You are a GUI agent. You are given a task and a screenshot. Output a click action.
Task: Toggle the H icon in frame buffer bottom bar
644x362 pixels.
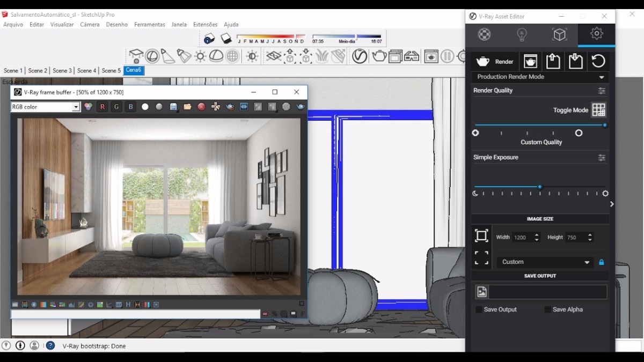(x=128, y=305)
